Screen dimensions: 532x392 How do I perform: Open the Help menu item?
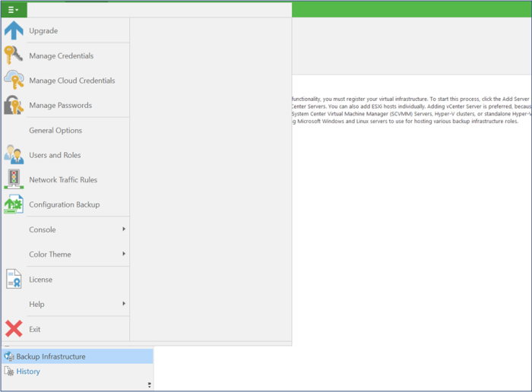[x=36, y=305]
